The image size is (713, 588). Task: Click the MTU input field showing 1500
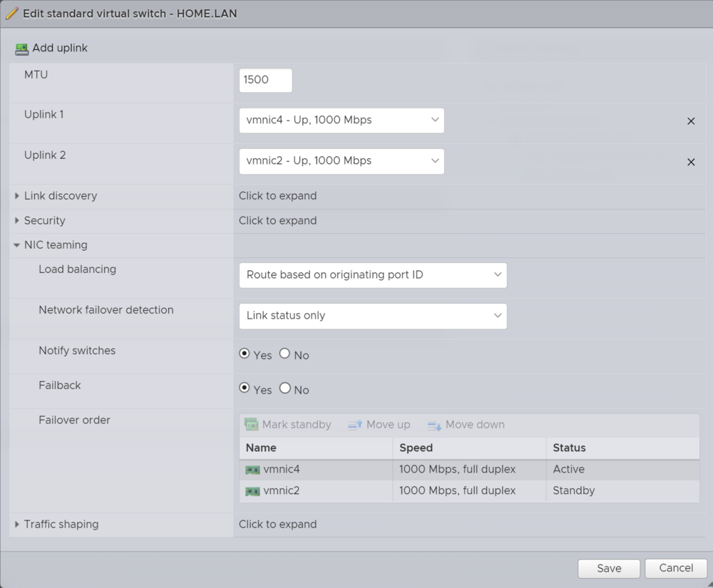[x=265, y=81]
